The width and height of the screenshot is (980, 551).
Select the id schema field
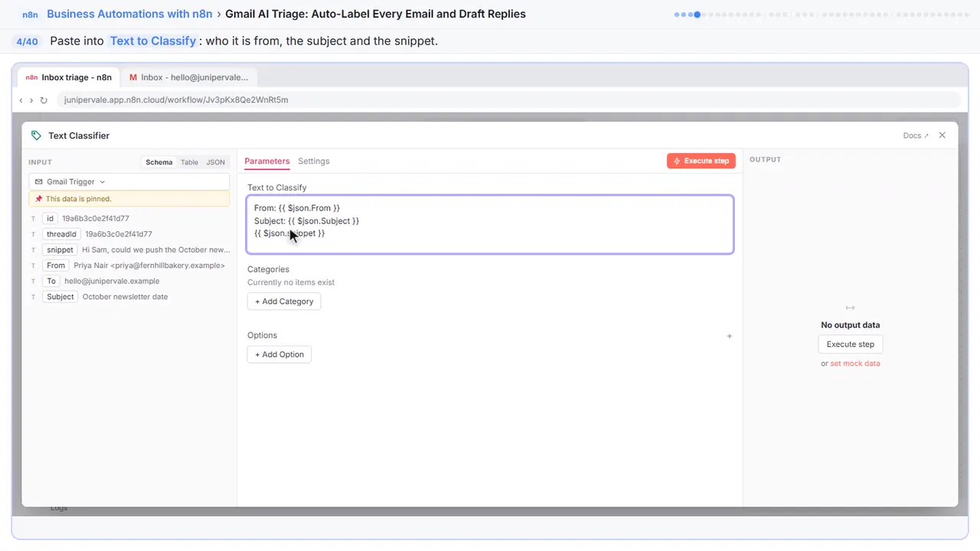click(51, 219)
